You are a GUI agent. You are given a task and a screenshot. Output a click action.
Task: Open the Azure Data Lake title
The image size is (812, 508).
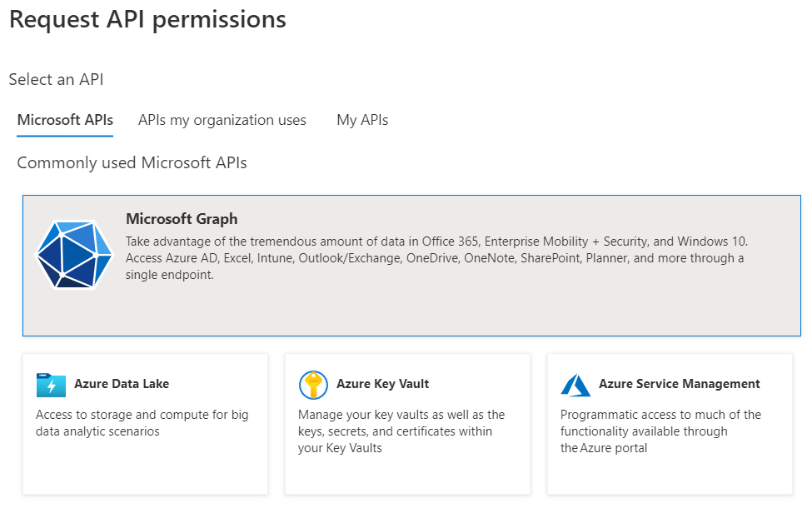tap(122, 384)
